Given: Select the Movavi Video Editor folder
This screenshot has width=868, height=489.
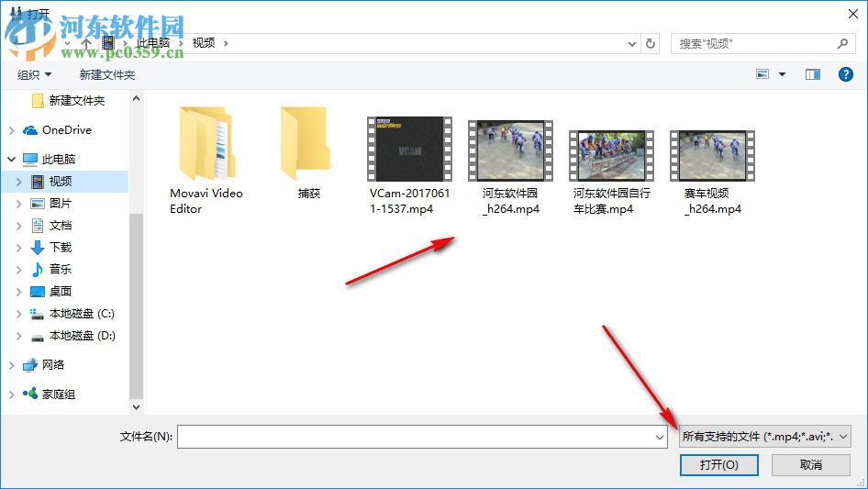Looking at the screenshot, I should point(206,161).
